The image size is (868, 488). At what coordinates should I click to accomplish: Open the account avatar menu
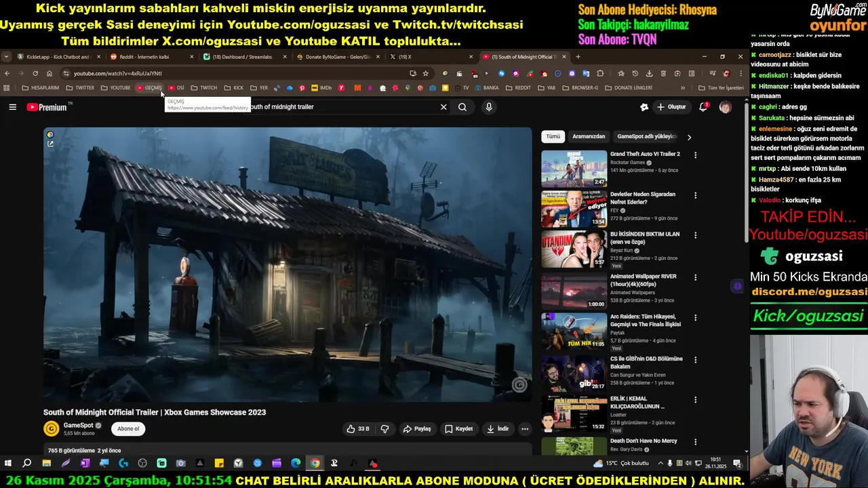(x=725, y=107)
